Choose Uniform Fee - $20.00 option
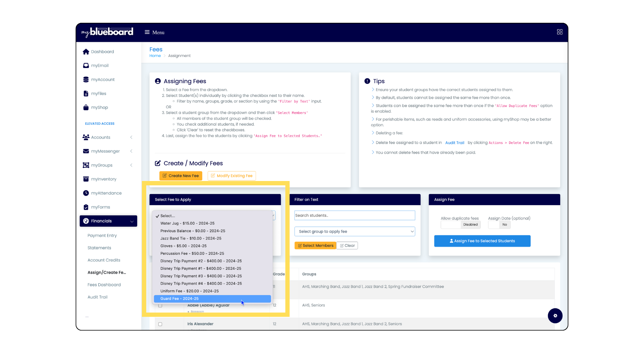 pyautogui.click(x=190, y=291)
